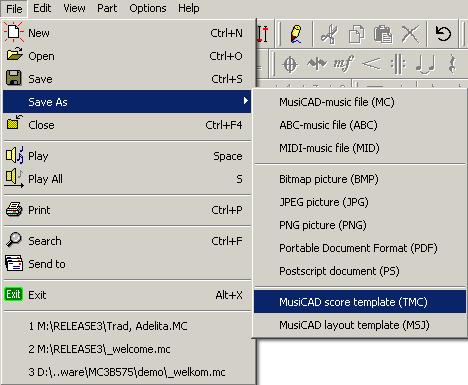The width and height of the screenshot is (468, 385).
Task: Save as MIDI-music file (MID)
Action: [360, 148]
